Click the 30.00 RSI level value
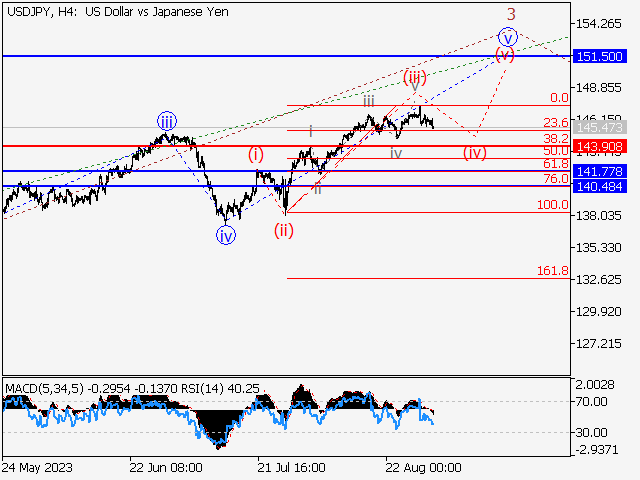The height and width of the screenshot is (480, 640). [x=591, y=433]
